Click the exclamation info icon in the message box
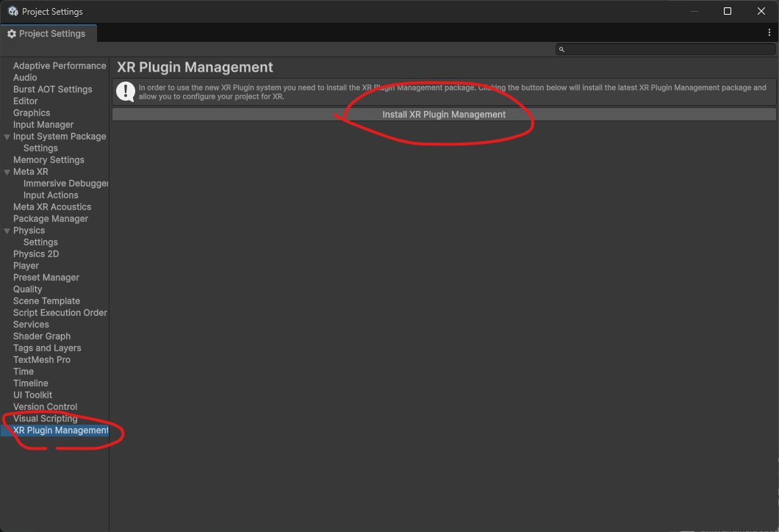Screen dimensions: 779x532 tap(125, 91)
